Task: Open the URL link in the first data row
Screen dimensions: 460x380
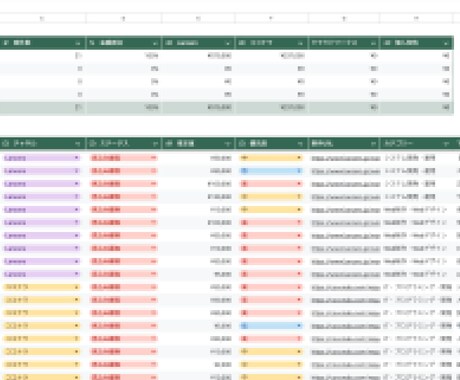Action: tap(346, 158)
